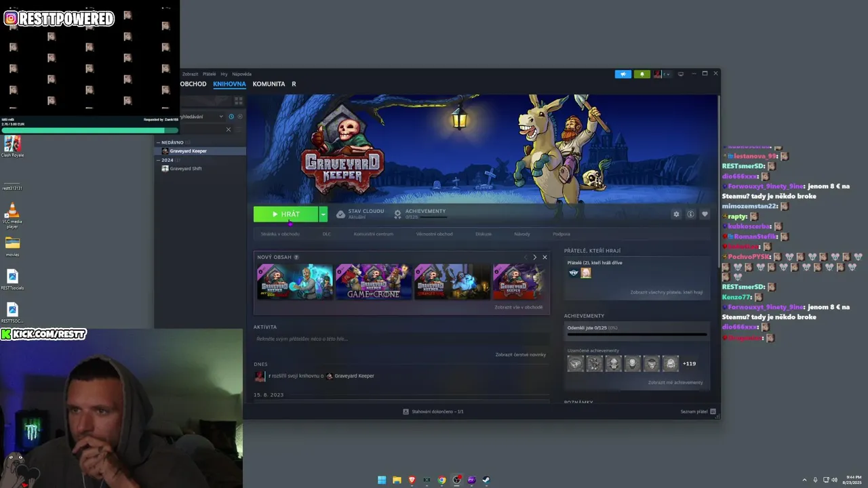Open the Podpora tab
Screen dimensions: 868x488
pos(561,234)
